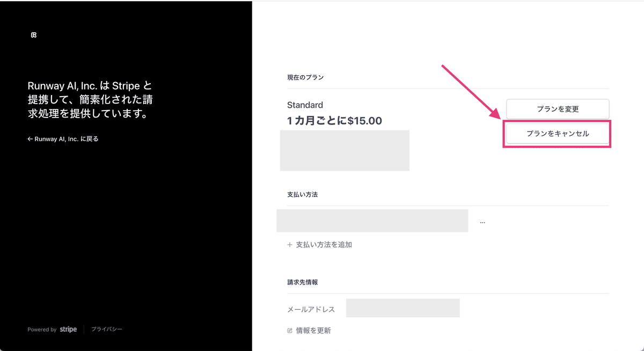Click the プランを変更 button
Image resolution: width=644 pixels, height=351 pixels.
pyautogui.click(x=558, y=109)
